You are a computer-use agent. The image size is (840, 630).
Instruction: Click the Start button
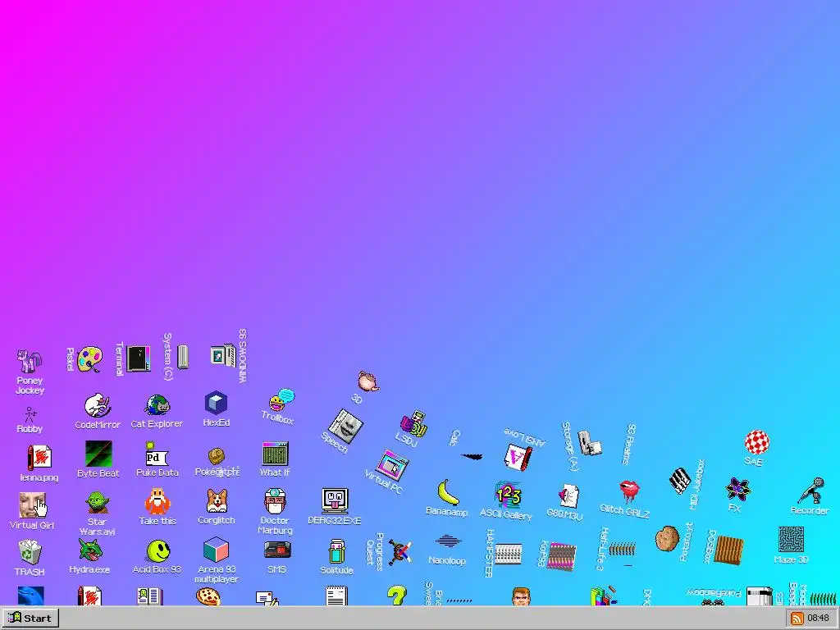click(30, 618)
